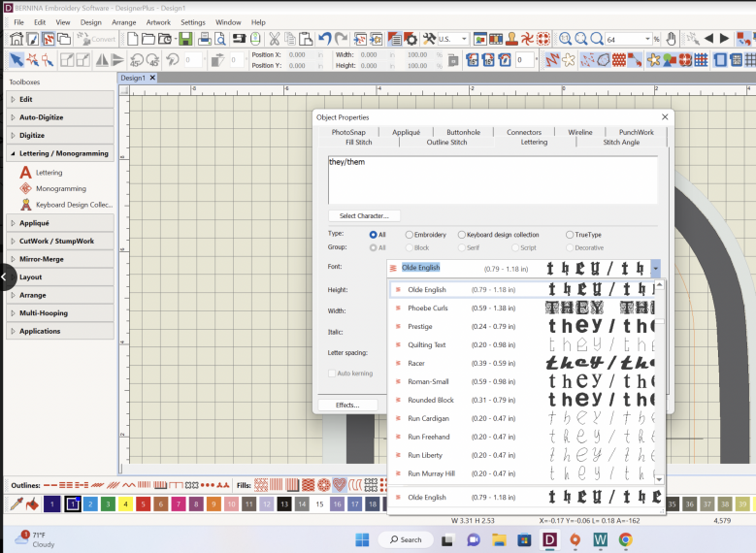Select the Embroidery type radio button
The width and height of the screenshot is (756, 553).
tap(409, 234)
